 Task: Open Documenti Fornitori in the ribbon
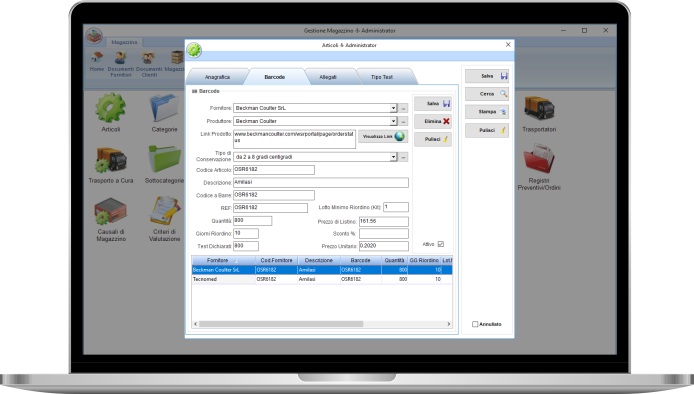tap(120, 64)
